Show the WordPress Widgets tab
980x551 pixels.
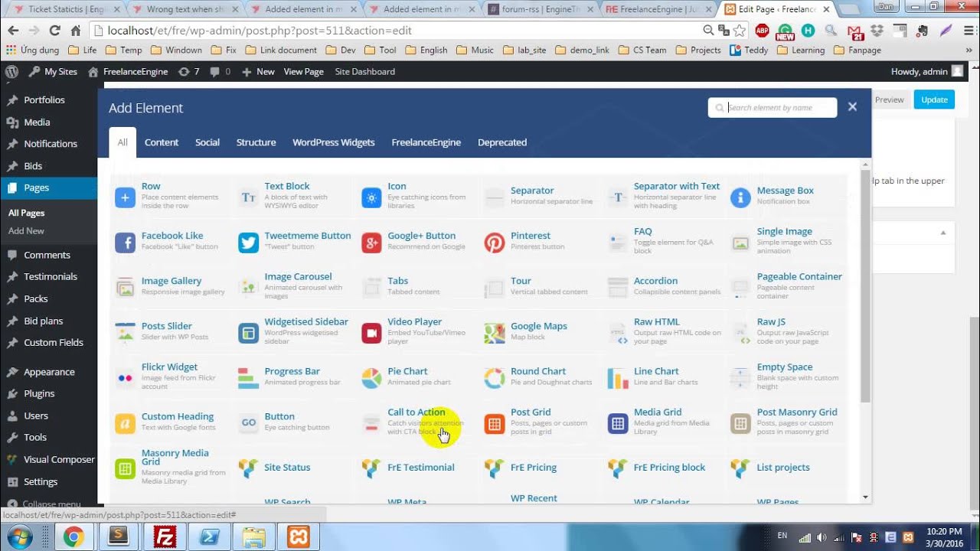coord(334,142)
